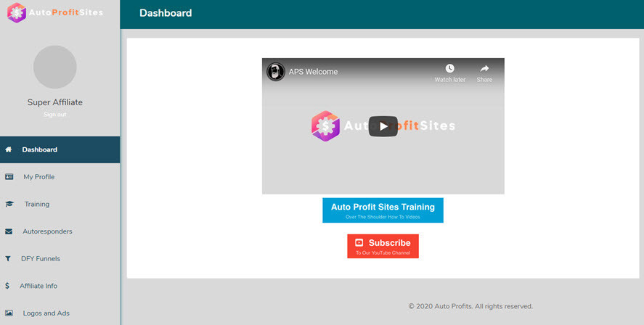This screenshot has width=644, height=325.
Task: Click the AutoProfitSites hexagon logo icon
Action: click(x=17, y=13)
